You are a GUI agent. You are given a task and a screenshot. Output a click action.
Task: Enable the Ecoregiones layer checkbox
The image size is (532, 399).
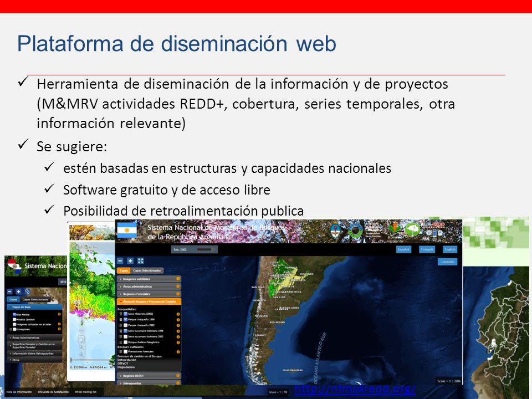click(x=14, y=329)
